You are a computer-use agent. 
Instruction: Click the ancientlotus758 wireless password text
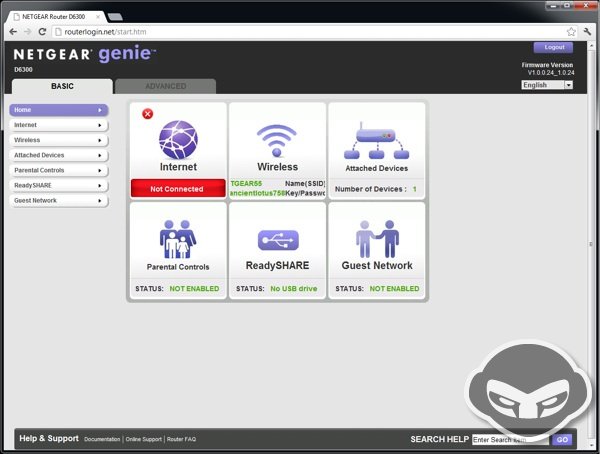pos(258,193)
